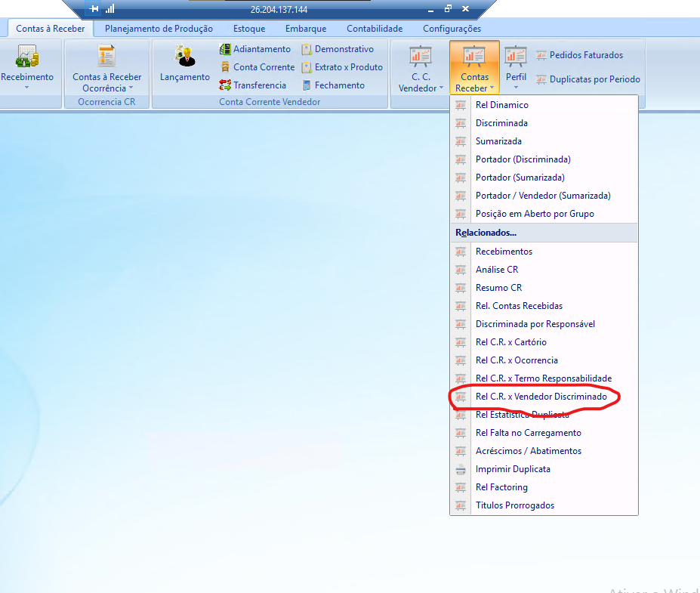Choose Rel Dinamico from menu
700x593 pixels.
pyautogui.click(x=501, y=105)
